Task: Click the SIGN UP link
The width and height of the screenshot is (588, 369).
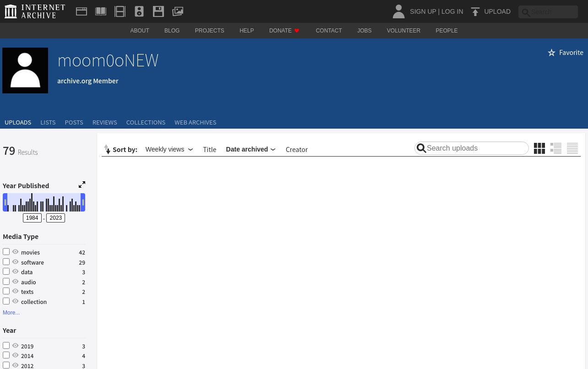Action: (x=423, y=11)
